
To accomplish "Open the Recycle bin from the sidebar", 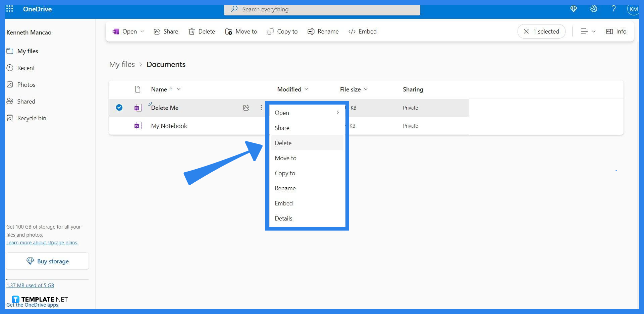I will coord(32,118).
